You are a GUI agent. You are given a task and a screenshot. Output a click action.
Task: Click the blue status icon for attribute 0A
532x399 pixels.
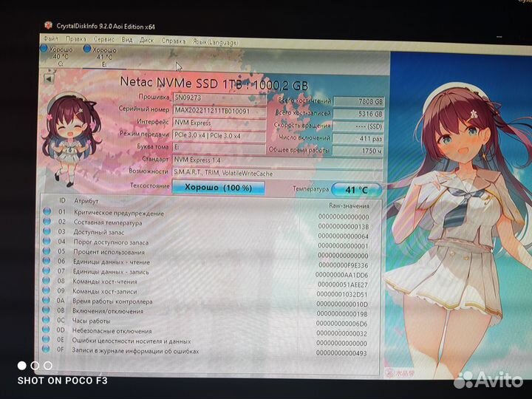(46, 300)
